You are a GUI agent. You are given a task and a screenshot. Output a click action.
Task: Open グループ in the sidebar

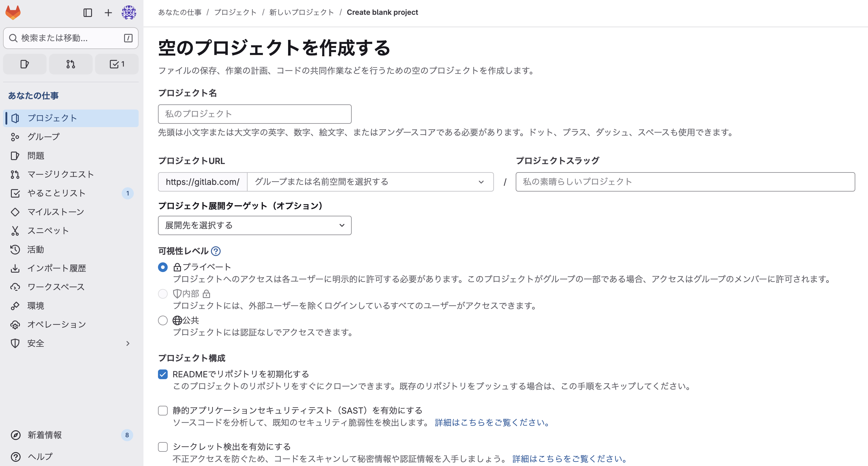click(71, 137)
